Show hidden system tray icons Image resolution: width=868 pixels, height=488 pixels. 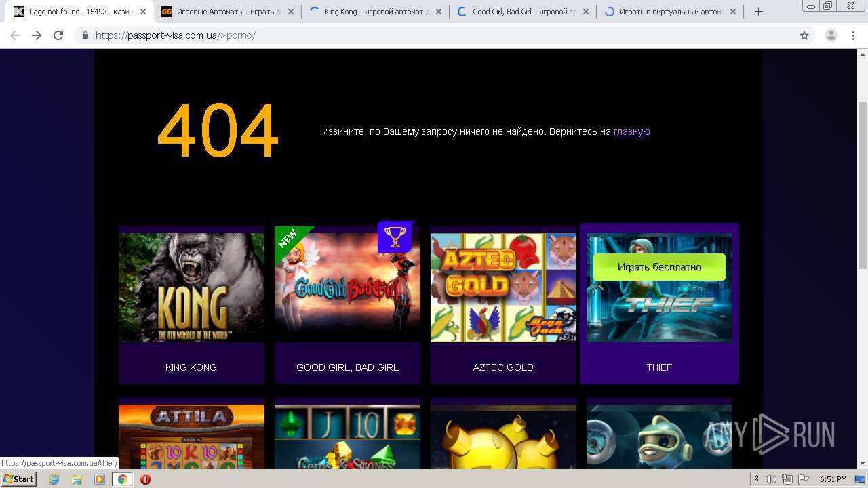pos(756,479)
